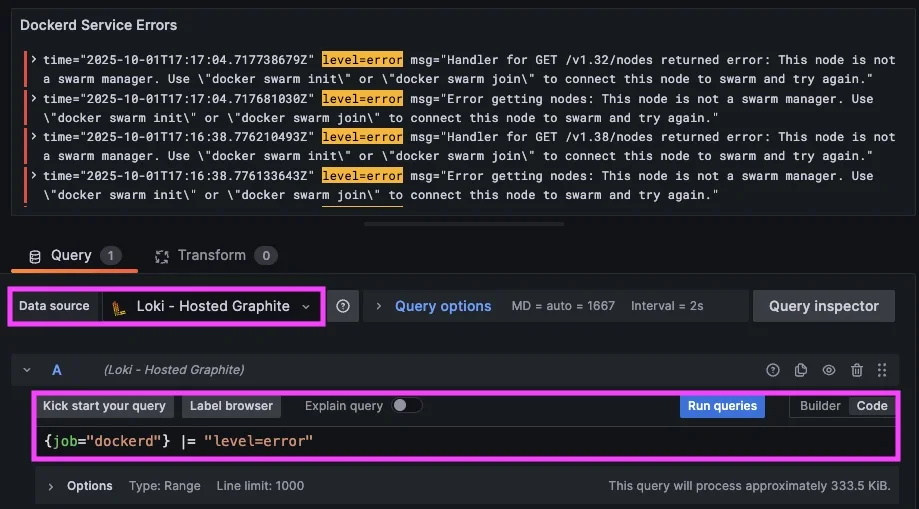Expand log line with timestamp 17:16:38.776210493Z
This screenshot has height=509, width=919.
[x=35, y=137]
